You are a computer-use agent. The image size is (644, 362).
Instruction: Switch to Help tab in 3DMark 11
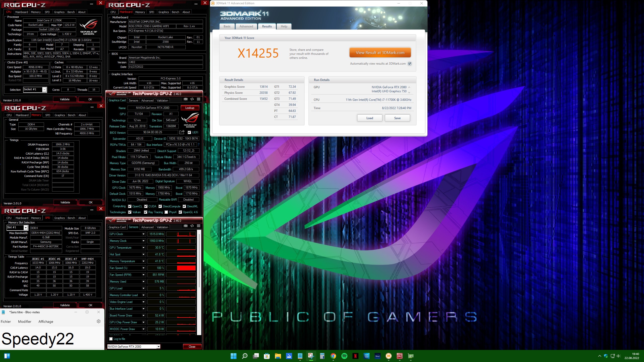284,26
